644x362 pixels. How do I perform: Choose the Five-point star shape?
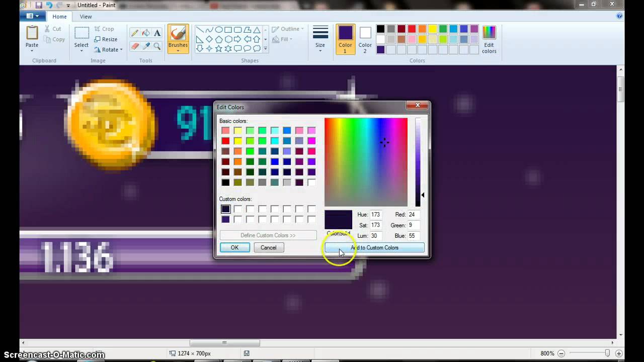pyautogui.click(x=219, y=49)
